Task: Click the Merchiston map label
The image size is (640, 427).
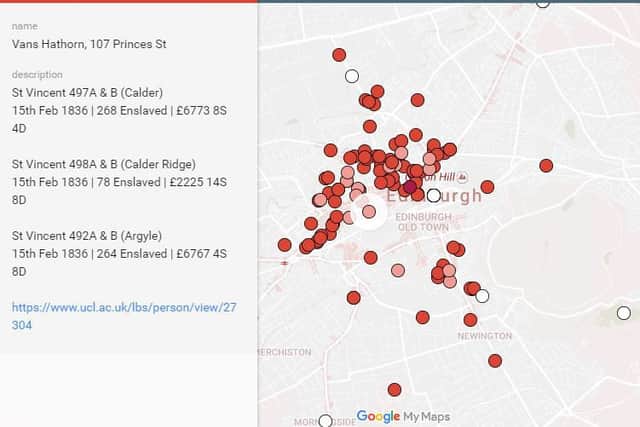Action: click(x=284, y=352)
